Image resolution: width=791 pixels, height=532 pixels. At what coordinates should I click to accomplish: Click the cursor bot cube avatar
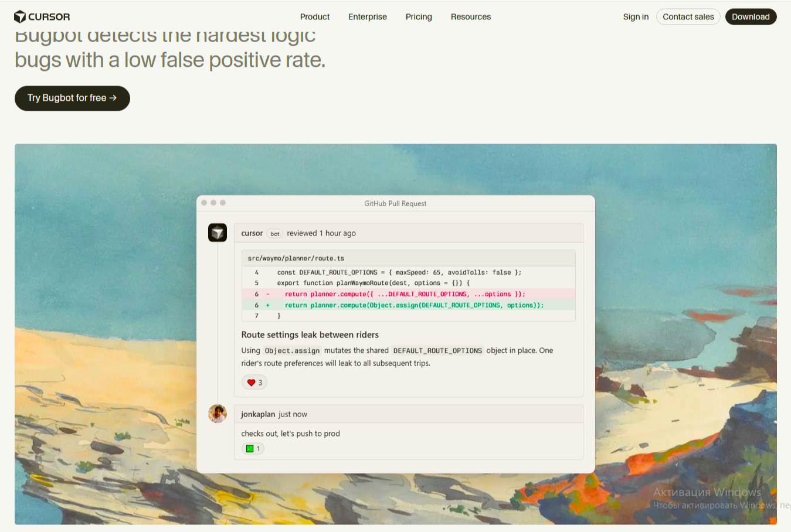coord(218,233)
